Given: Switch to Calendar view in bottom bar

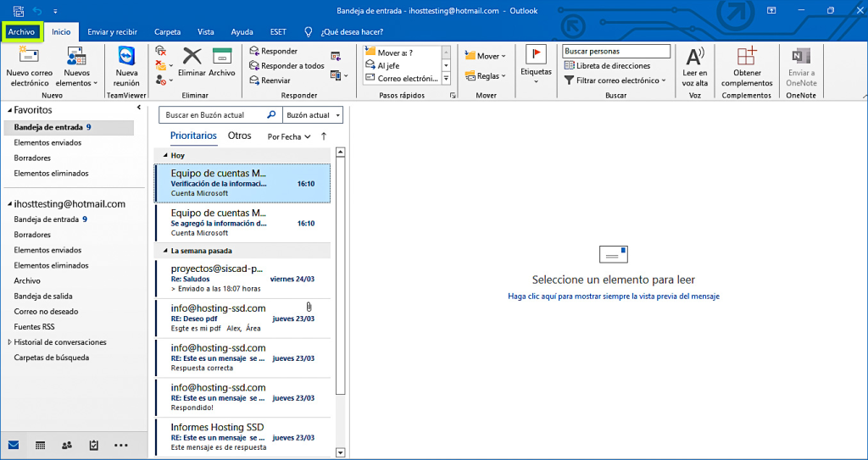Looking at the screenshot, I should click(40, 445).
